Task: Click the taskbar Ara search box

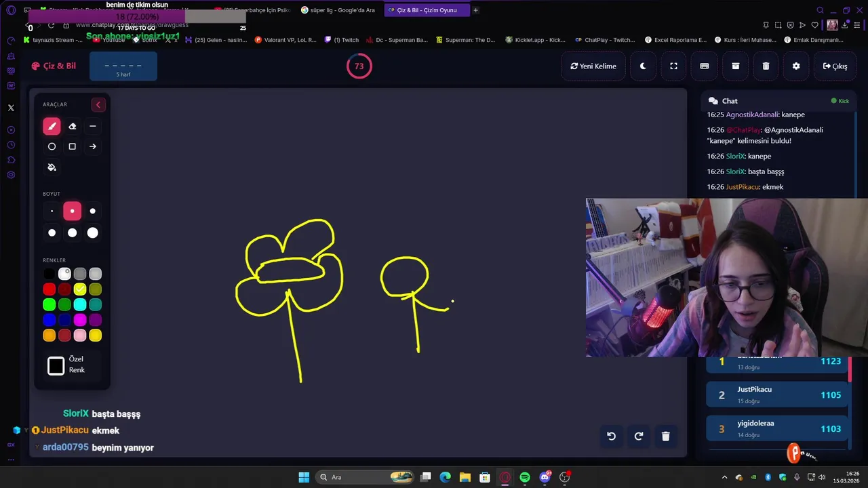Action: click(366, 477)
